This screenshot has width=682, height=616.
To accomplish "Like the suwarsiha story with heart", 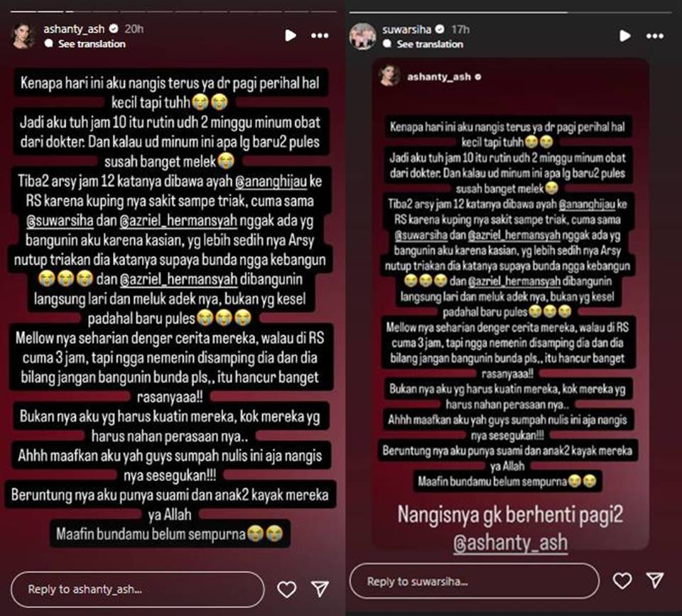I will point(622,580).
